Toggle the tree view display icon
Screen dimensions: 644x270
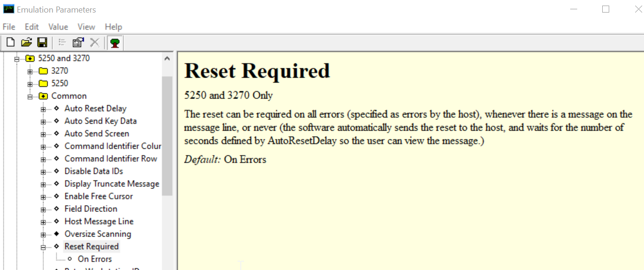tap(114, 42)
